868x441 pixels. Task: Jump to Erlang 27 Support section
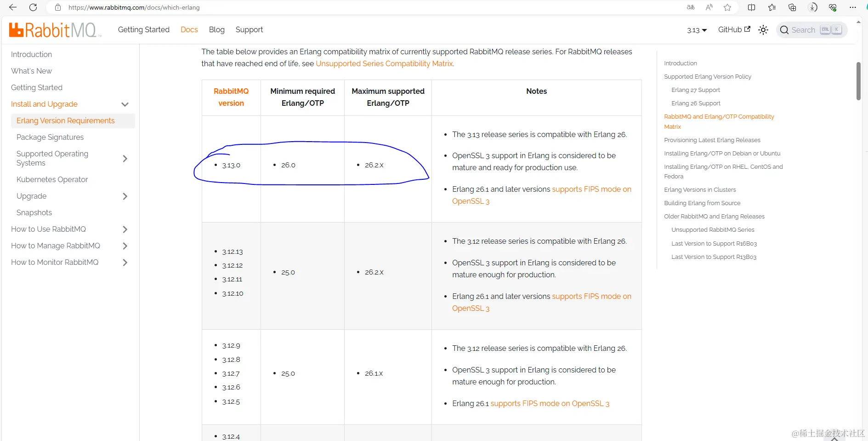tap(696, 90)
